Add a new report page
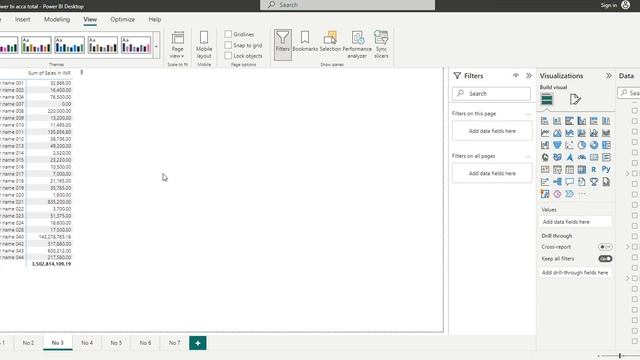This screenshot has width=640, height=360. [198, 343]
